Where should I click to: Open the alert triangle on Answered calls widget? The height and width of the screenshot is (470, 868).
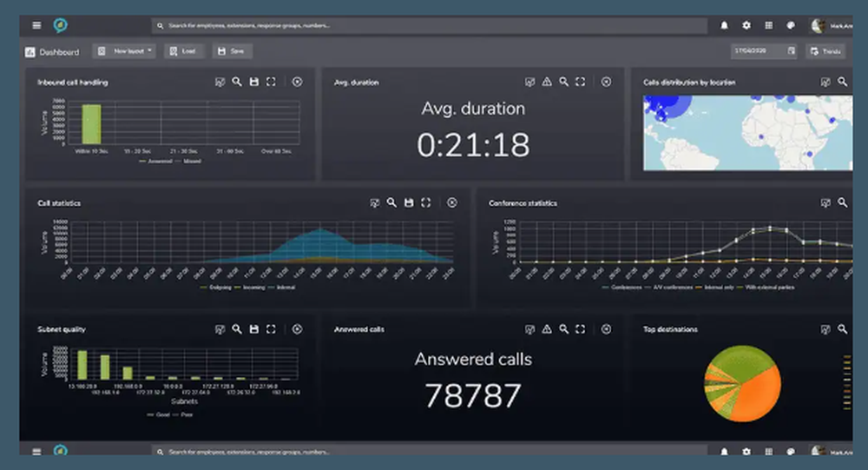[547, 329]
